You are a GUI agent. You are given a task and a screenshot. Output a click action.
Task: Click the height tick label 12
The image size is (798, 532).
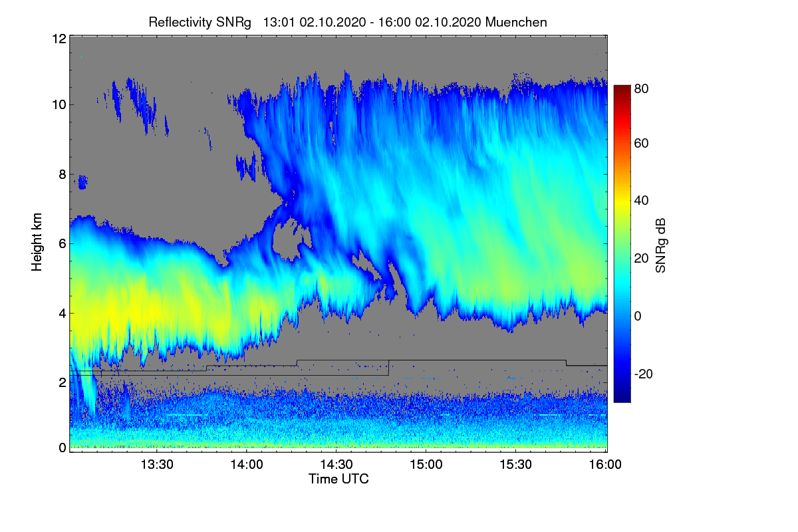click(x=59, y=39)
